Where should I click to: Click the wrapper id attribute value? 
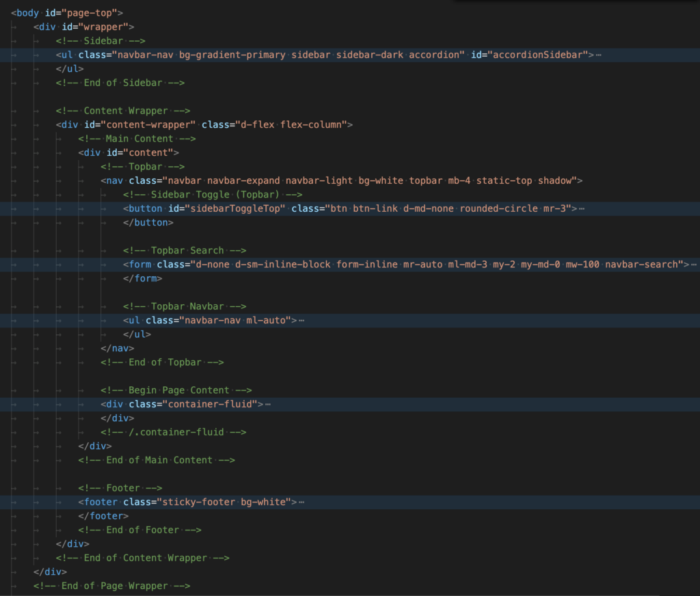[x=115, y=27]
